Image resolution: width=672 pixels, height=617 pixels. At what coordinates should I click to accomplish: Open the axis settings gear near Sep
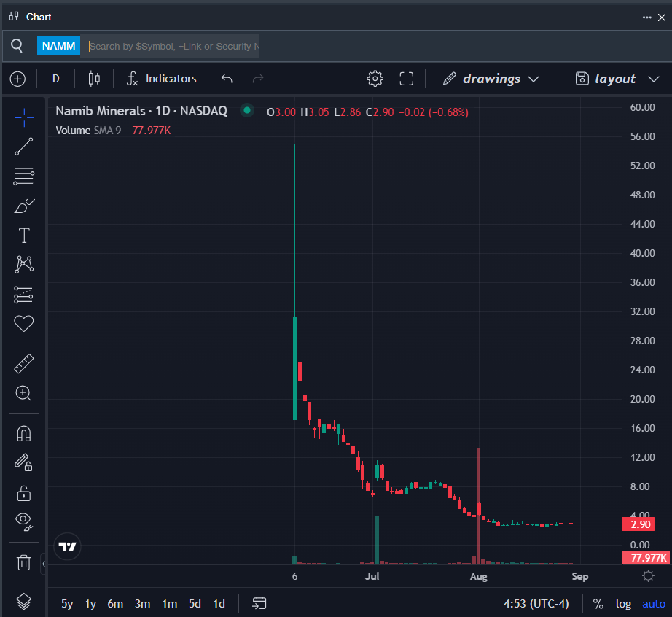[x=648, y=576]
